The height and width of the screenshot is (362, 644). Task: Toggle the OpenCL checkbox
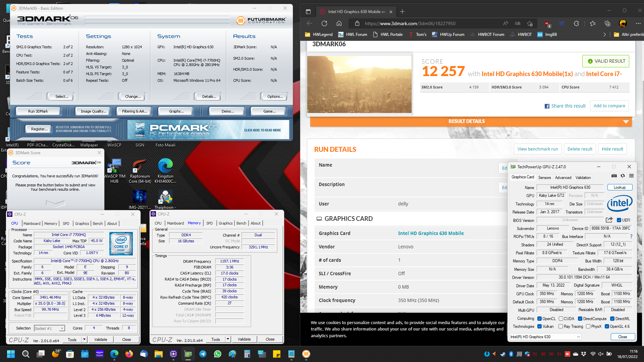(539, 319)
